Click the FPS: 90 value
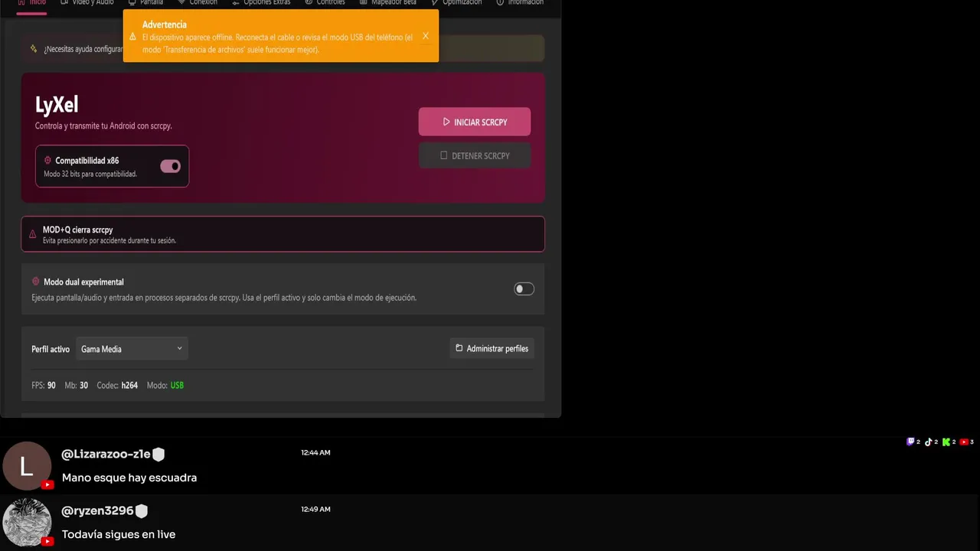This screenshot has width=980, height=551. [44, 386]
